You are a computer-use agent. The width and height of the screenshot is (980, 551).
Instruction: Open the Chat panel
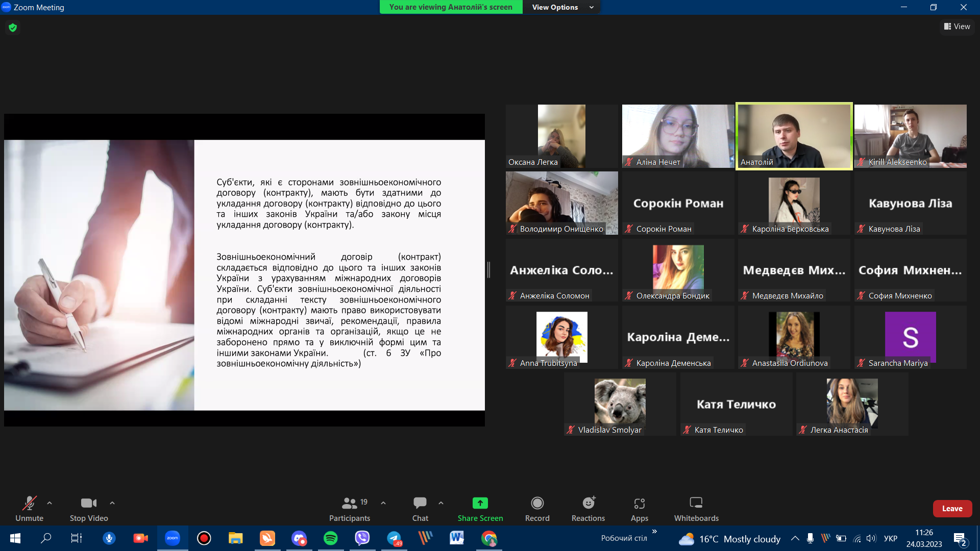point(420,509)
